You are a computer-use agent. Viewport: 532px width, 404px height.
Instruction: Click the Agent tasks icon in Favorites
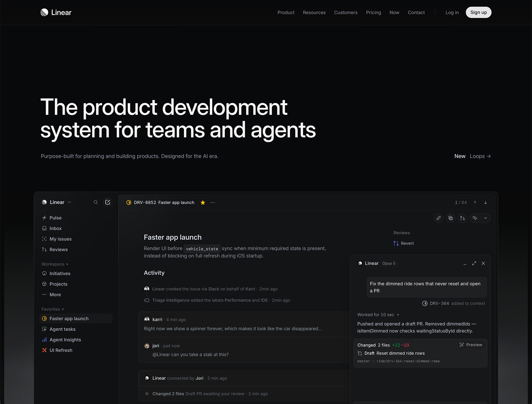pos(44,329)
